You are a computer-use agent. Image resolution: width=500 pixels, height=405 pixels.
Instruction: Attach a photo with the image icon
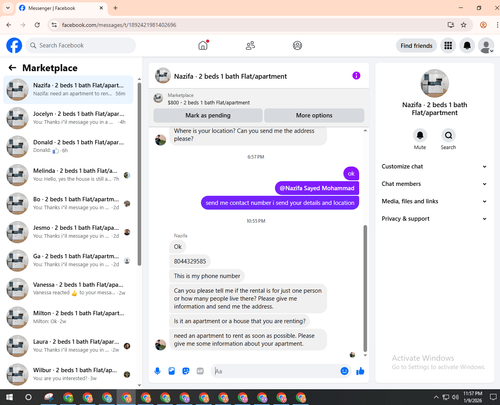pos(171,371)
